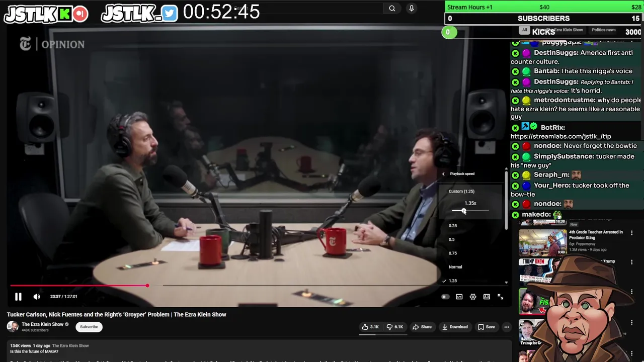Select the Custom (1.25) speed option
Screen dimensions: 644x362
[461, 191]
